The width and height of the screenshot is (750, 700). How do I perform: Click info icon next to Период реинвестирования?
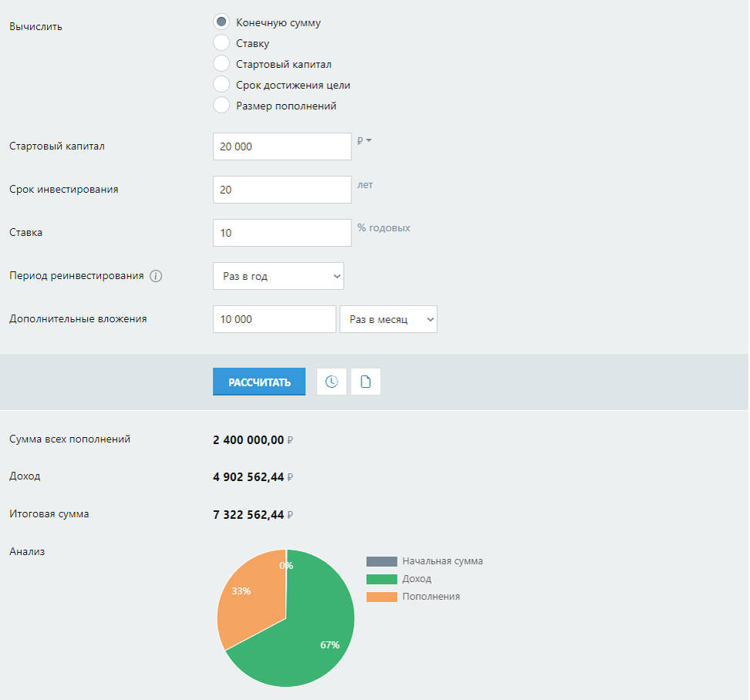[156, 276]
